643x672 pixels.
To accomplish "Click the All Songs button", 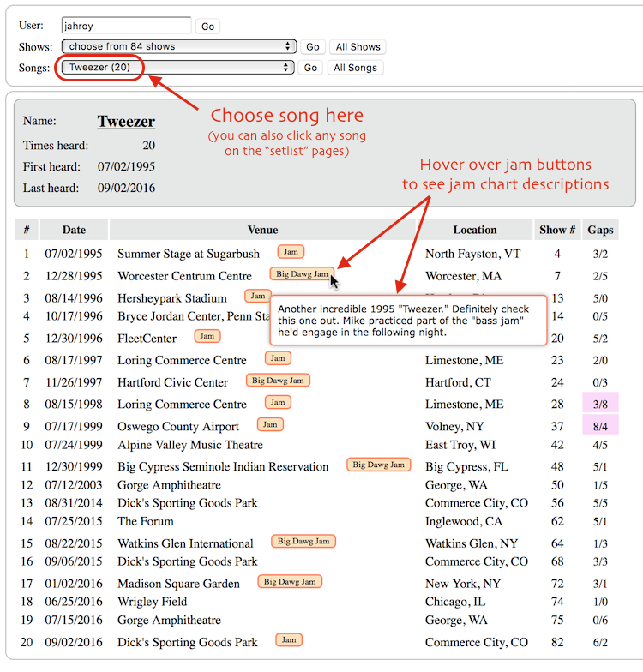I will tap(355, 68).
